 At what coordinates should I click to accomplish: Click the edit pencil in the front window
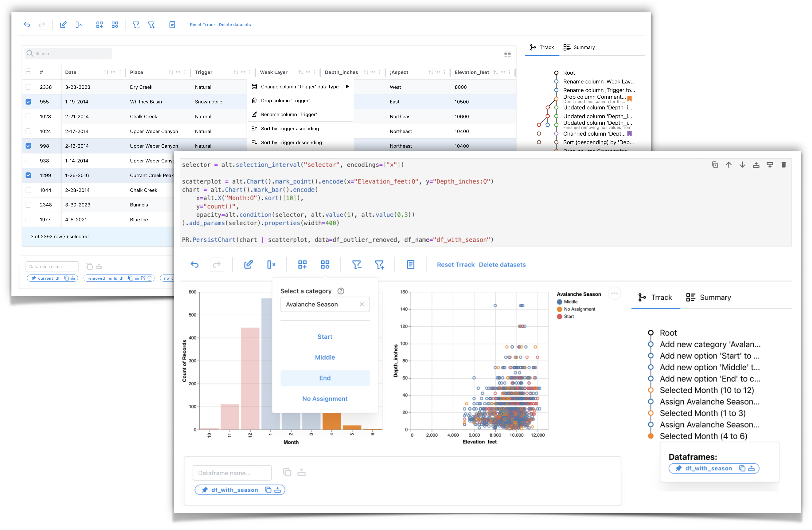[248, 265]
